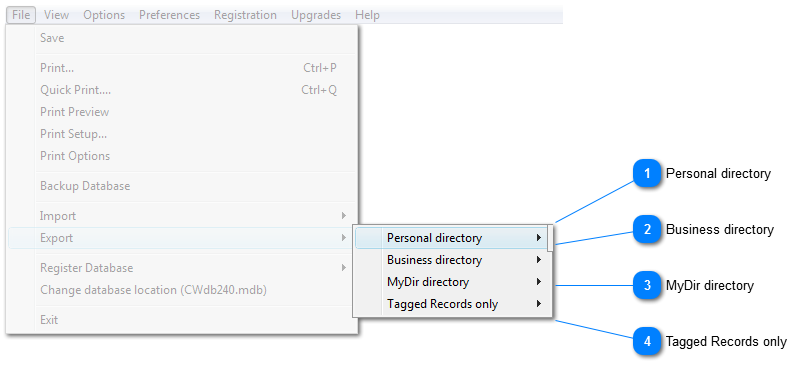803x366 pixels.
Task: Open the Registration menu
Action: point(245,15)
